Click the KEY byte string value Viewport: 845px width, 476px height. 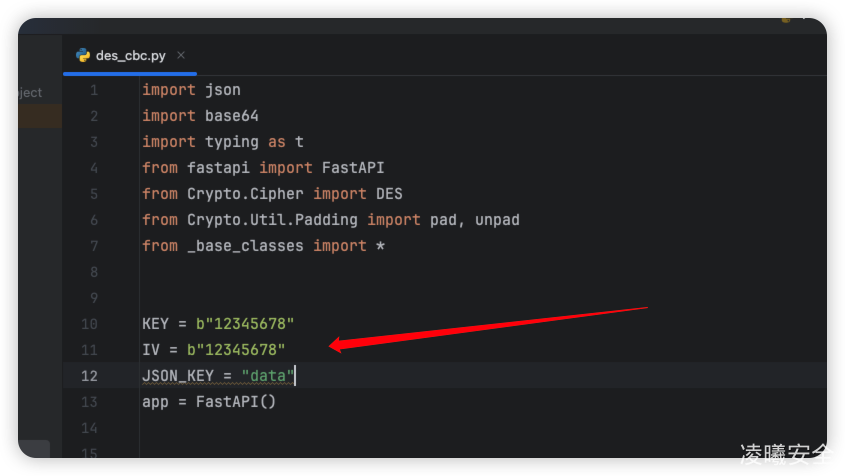coord(245,324)
